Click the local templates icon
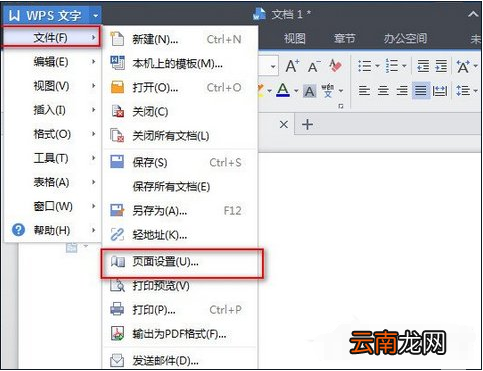The height and width of the screenshot is (371, 483). [117, 63]
